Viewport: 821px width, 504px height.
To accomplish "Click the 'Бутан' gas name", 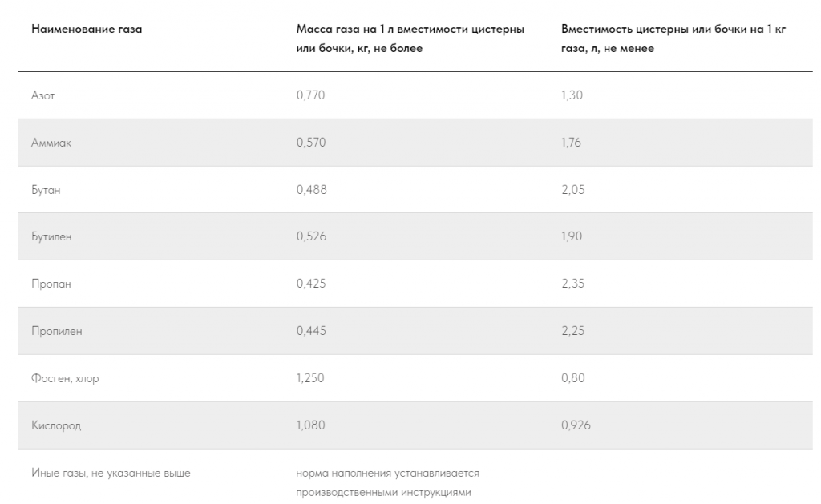I will [x=46, y=189].
